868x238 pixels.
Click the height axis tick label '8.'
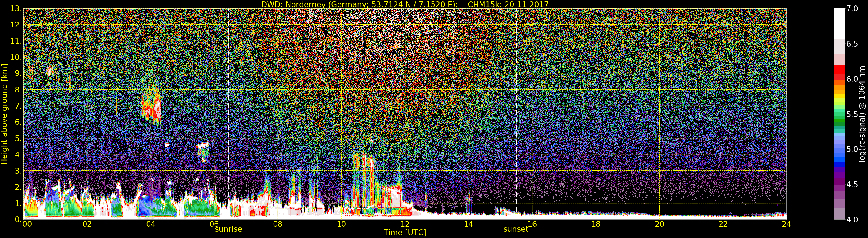18,90
